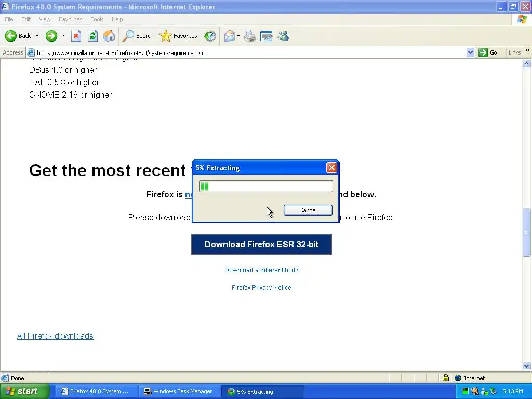Screen dimensions: 532x399
Task: Cancel the extraction dialog
Action: pyautogui.click(x=308, y=210)
